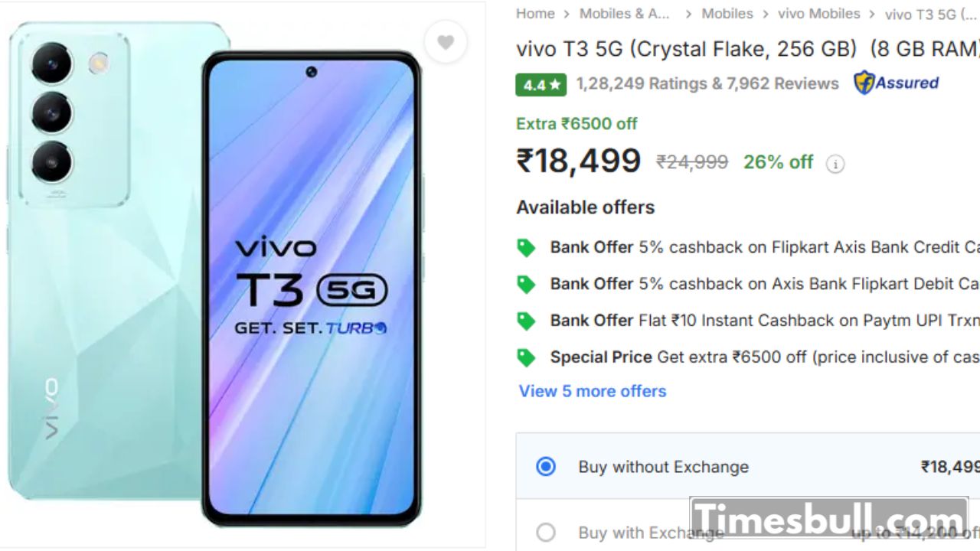This screenshot has width=980, height=551.
Task: Click green tag icon for Paytm UPI offer
Action: tap(526, 321)
